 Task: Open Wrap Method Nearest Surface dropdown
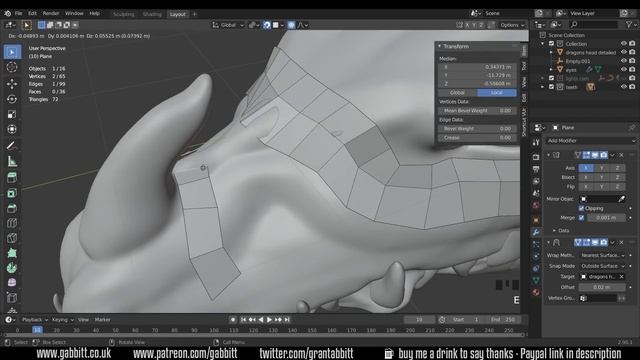click(602, 255)
